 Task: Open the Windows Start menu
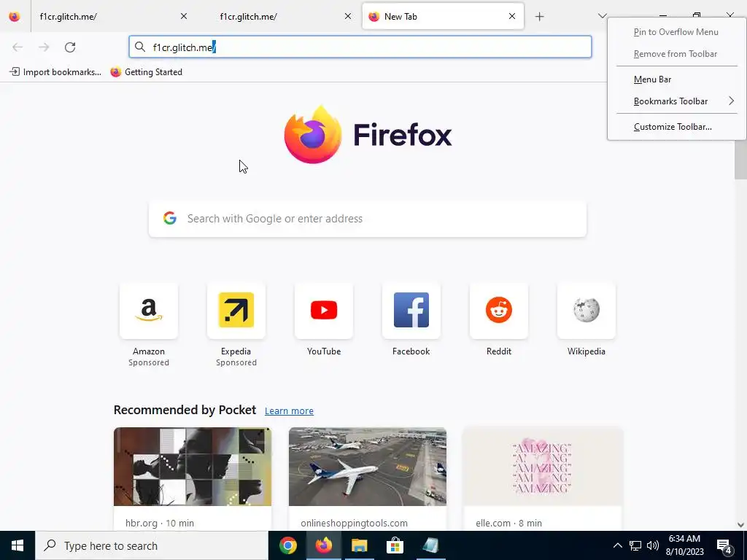[18, 545]
